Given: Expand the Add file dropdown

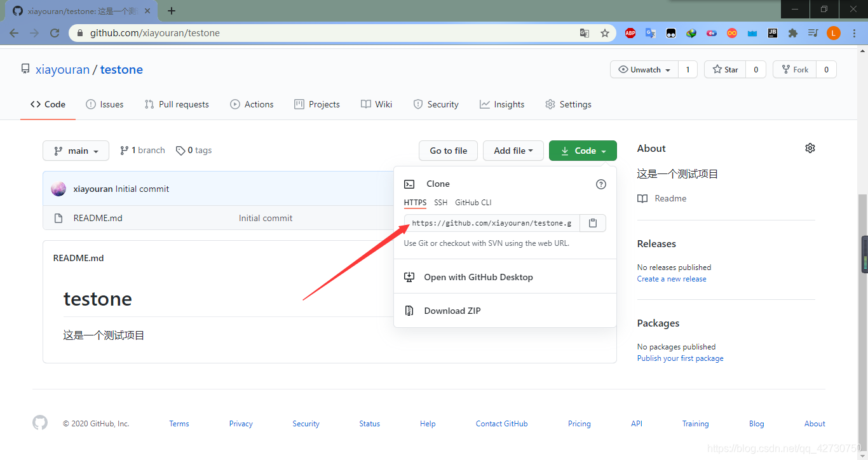Looking at the screenshot, I should pyautogui.click(x=513, y=151).
